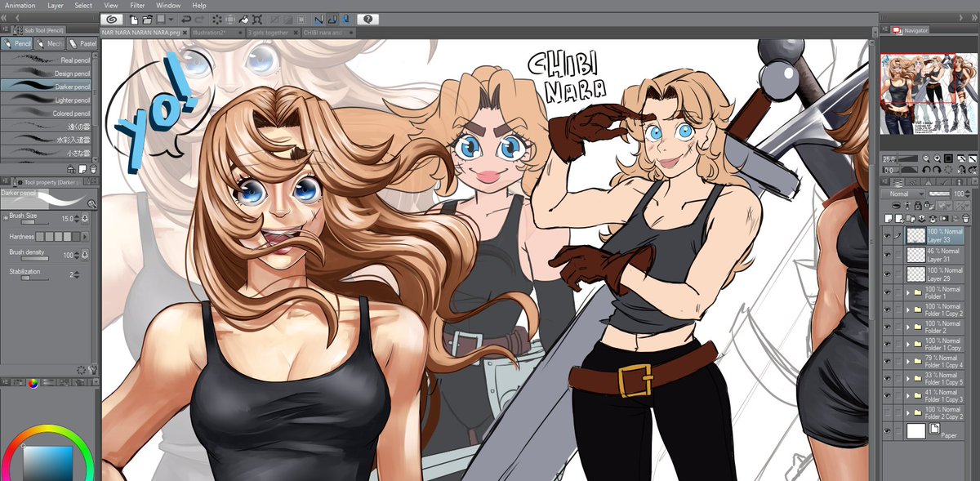Screen dimensions: 980x481
Task: Expand the Brush Size plus options
Action: click(x=5, y=217)
